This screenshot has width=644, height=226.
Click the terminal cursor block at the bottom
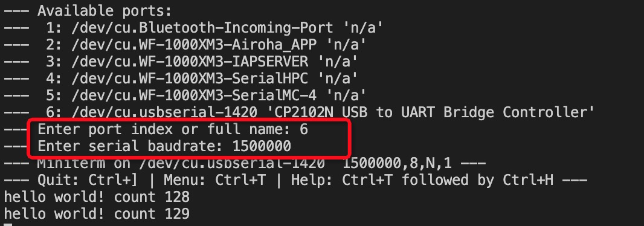pyautogui.click(x=8, y=224)
